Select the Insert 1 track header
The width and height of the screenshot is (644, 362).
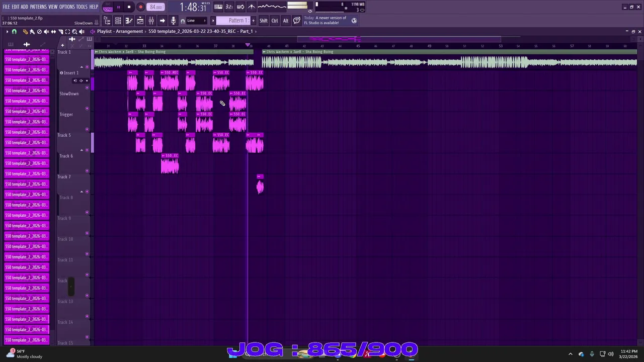[74, 80]
